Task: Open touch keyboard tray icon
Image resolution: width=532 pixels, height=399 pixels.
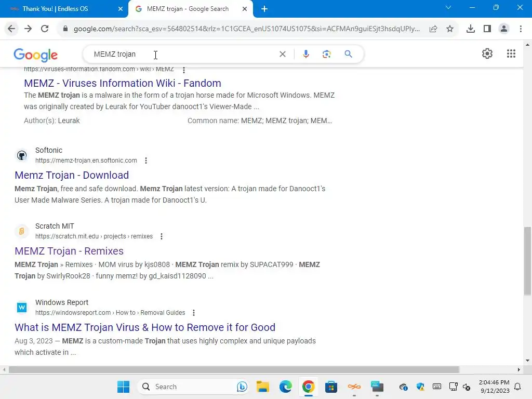Action: click(436, 387)
